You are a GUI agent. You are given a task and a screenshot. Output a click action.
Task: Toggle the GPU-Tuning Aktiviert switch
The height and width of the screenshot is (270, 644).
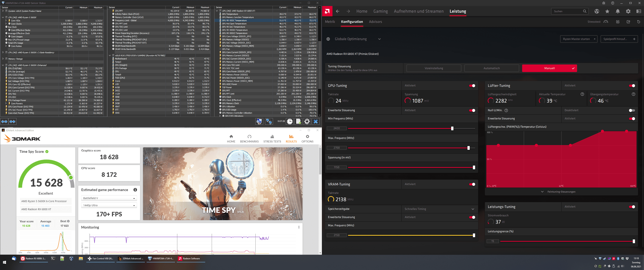472,86
